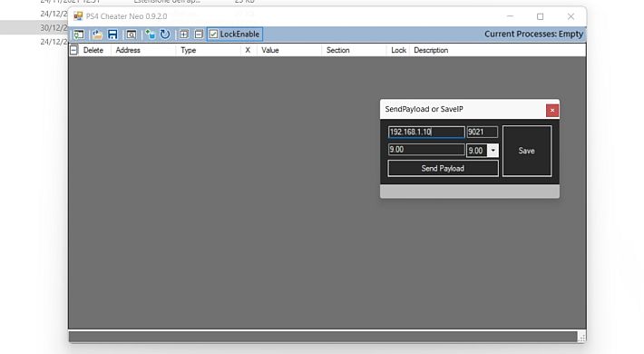The width and height of the screenshot is (644, 354).
Task: Click the Description column header
Action: tap(431, 50)
